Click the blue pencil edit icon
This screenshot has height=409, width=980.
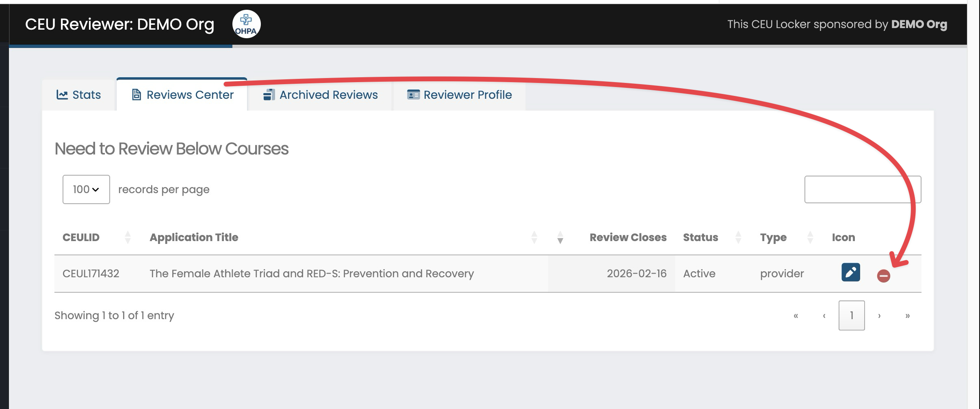[850, 272]
